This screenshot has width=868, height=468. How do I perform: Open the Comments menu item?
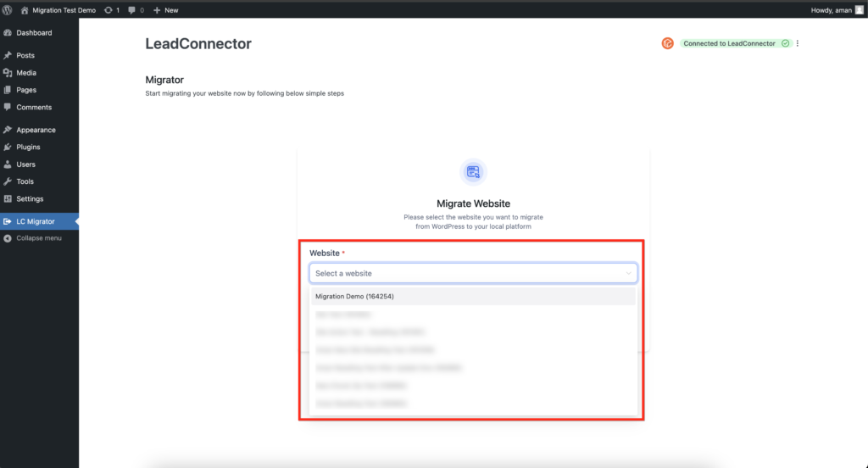39,107
